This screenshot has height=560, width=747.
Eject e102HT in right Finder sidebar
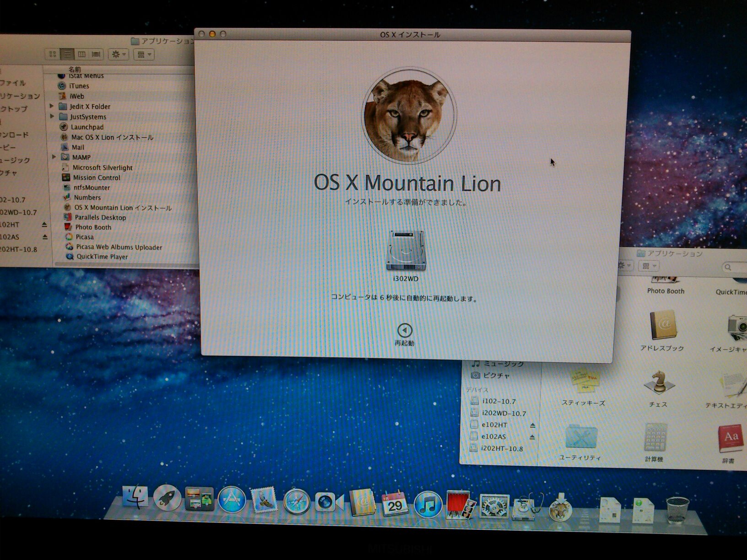coord(533,425)
